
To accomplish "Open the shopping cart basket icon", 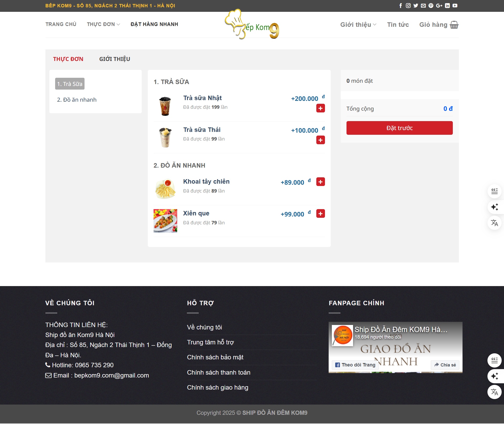I will (x=454, y=25).
